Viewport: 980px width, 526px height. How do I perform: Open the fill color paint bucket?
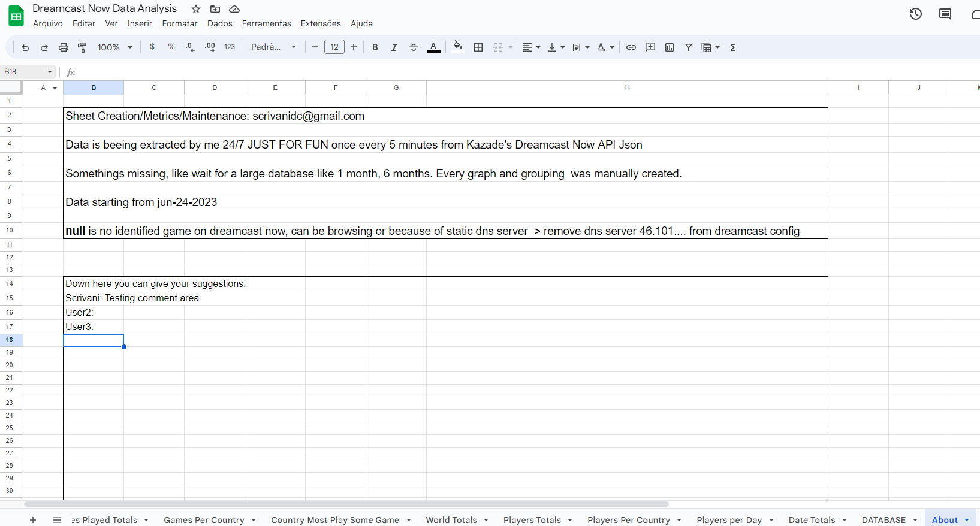[x=458, y=47]
